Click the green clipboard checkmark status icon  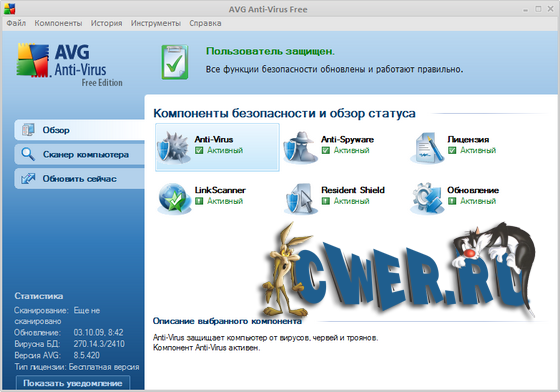point(175,62)
